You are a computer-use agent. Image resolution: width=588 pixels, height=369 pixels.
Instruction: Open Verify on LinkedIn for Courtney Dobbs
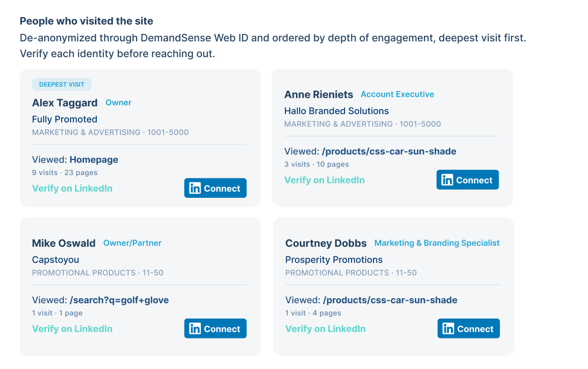(326, 329)
